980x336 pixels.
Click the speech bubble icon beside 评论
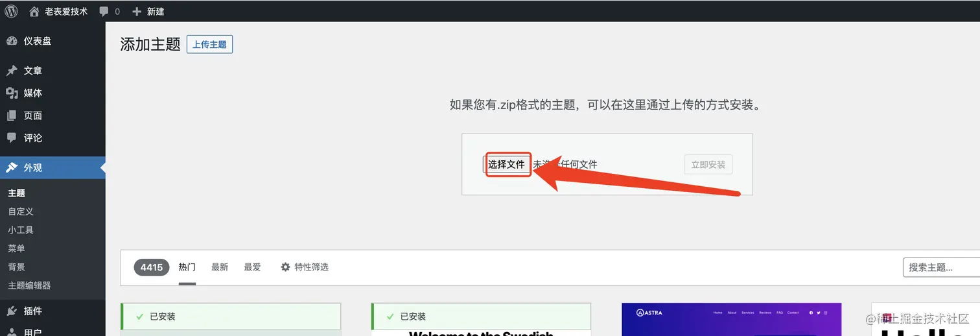(12, 138)
